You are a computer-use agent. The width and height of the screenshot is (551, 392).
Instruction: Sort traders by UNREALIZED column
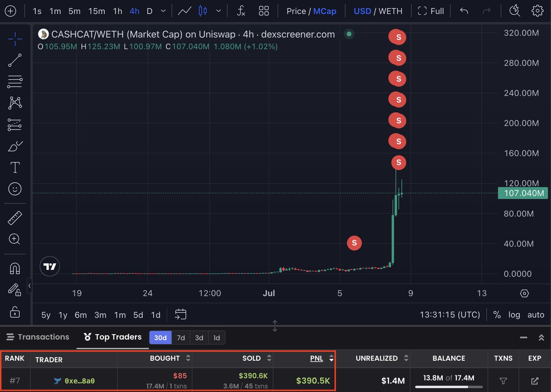[382, 358]
